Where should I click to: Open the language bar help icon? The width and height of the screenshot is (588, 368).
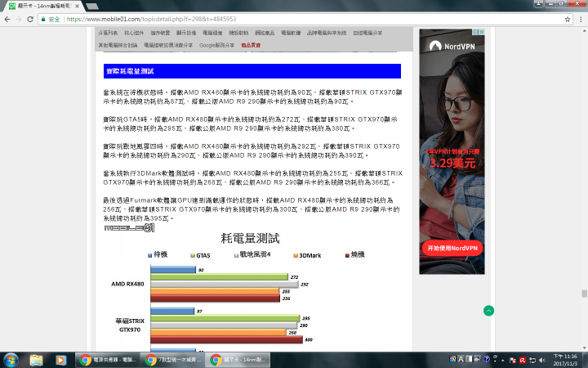pyautogui.click(x=487, y=359)
